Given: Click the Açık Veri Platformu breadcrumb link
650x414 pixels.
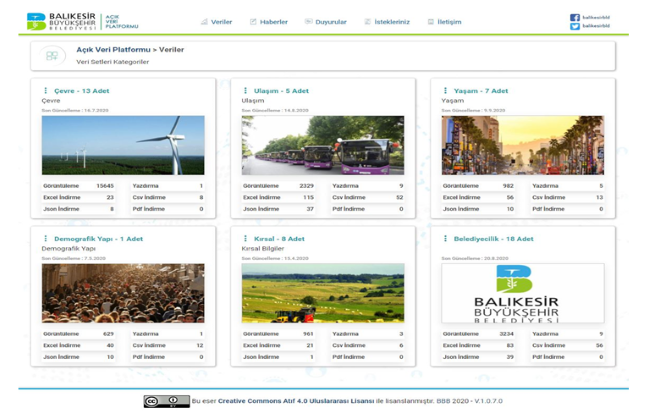Looking at the screenshot, I should coord(113,49).
